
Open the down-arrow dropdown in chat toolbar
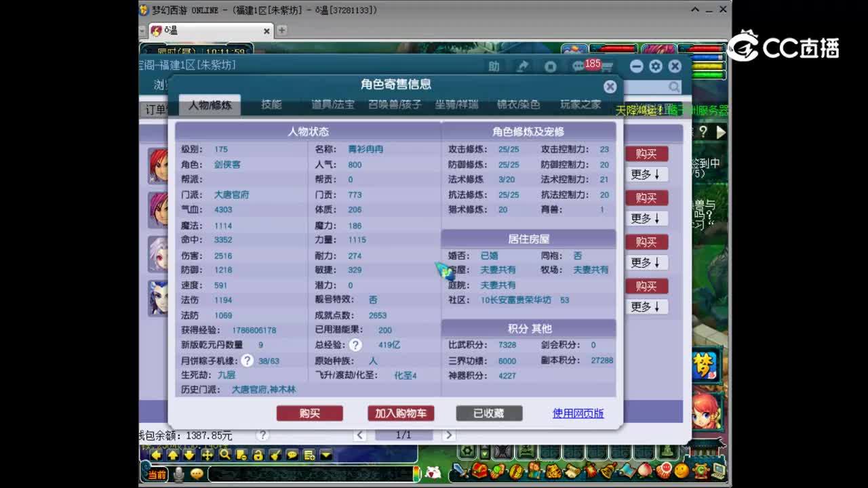(x=326, y=455)
